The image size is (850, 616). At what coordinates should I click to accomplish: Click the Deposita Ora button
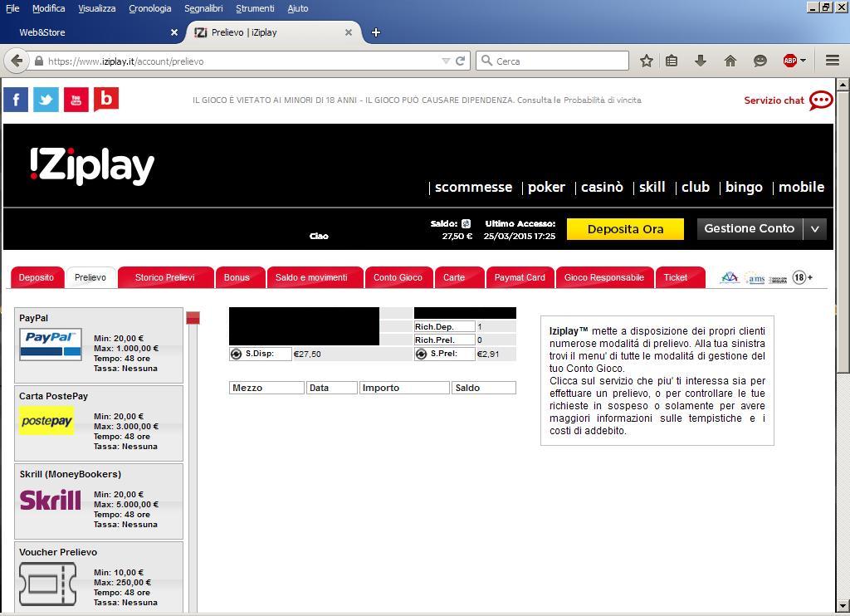tap(625, 229)
